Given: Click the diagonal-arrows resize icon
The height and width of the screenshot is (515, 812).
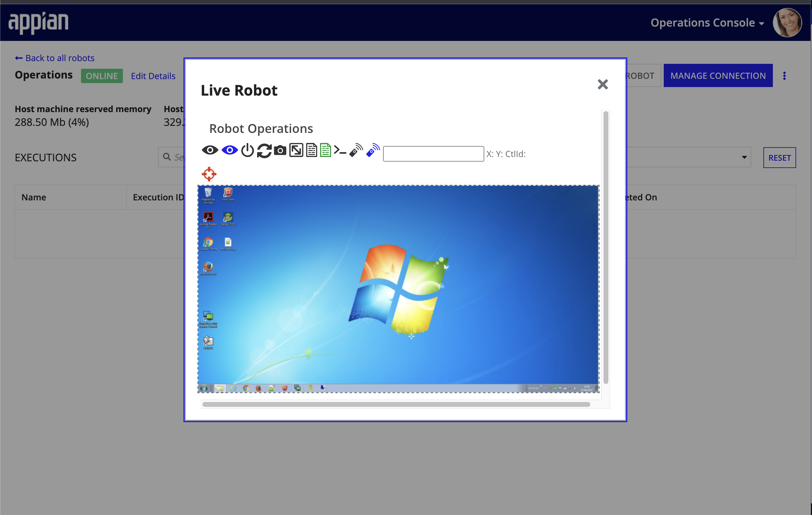Looking at the screenshot, I should click(x=296, y=150).
